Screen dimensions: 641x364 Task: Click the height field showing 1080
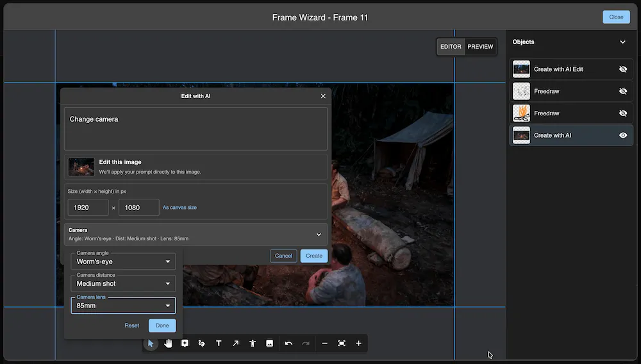click(139, 208)
